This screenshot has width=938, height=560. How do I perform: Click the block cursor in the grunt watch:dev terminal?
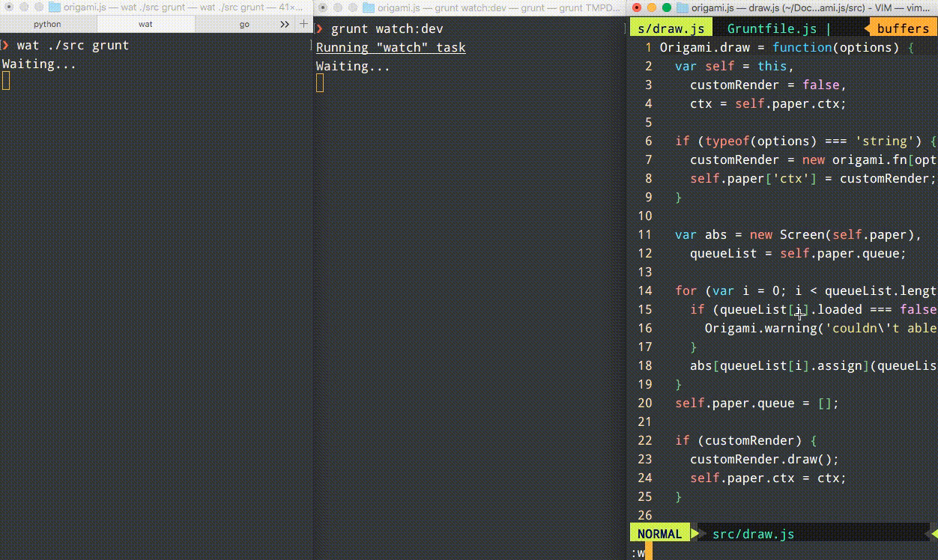click(320, 83)
